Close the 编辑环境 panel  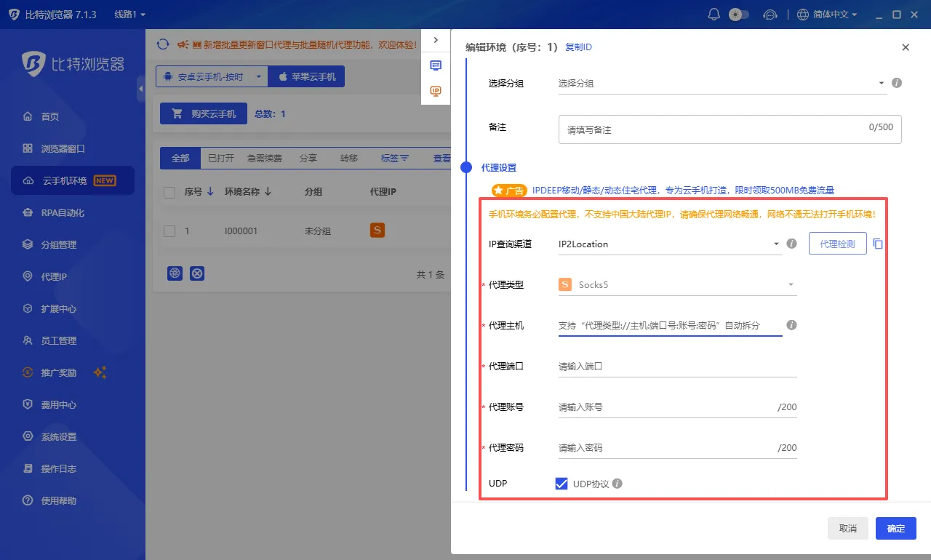[x=906, y=47]
